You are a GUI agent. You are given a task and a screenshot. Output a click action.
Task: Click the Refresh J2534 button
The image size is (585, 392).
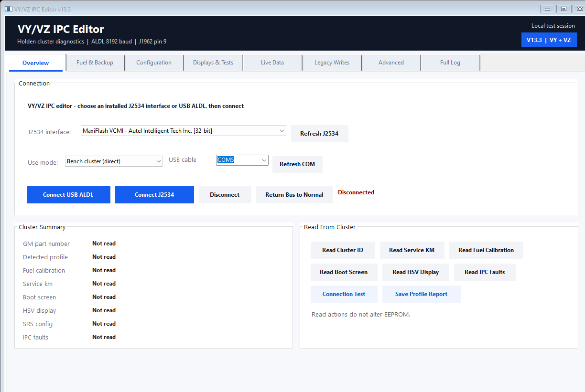coord(319,134)
